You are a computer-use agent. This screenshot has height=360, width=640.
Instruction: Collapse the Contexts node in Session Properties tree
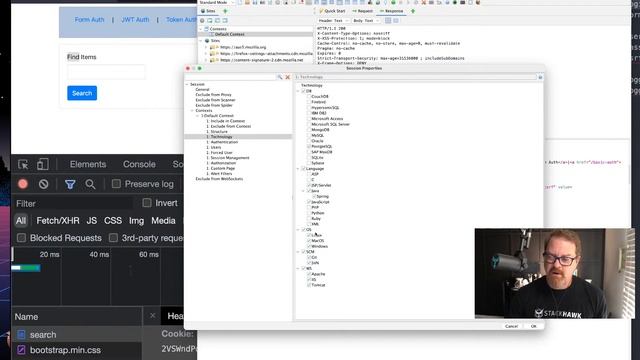click(x=192, y=111)
